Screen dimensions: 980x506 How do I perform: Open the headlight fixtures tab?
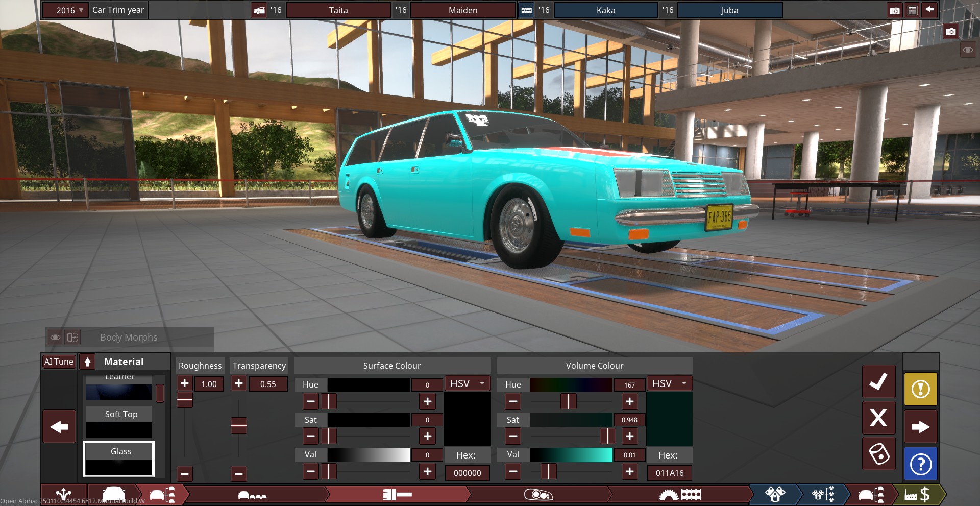538,494
